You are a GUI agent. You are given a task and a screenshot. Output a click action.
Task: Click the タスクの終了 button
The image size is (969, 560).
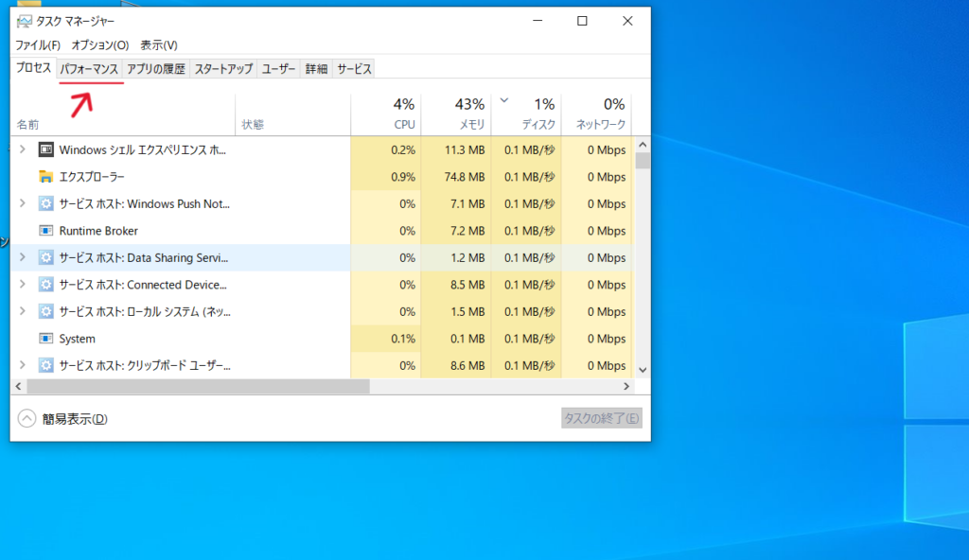tap(601, 418)
